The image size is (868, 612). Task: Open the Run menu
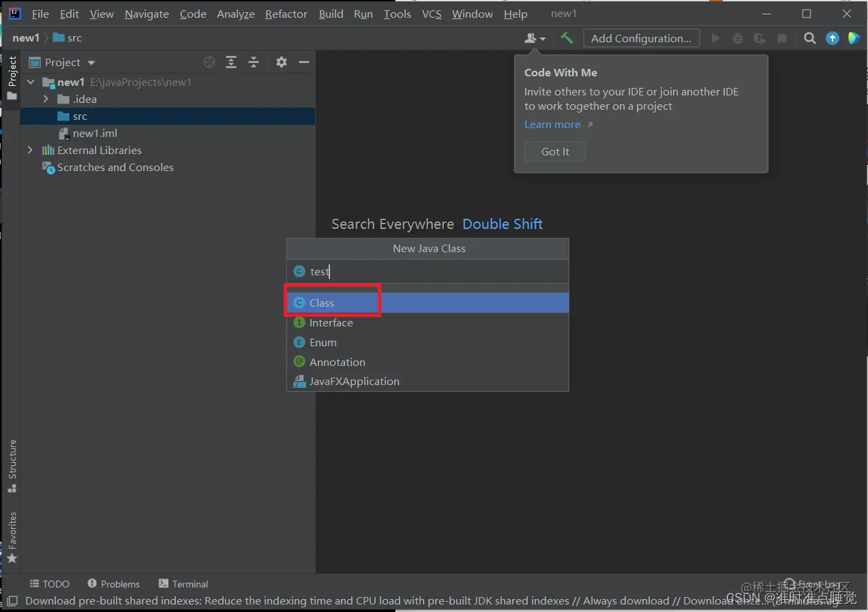(x=363, y=14)
